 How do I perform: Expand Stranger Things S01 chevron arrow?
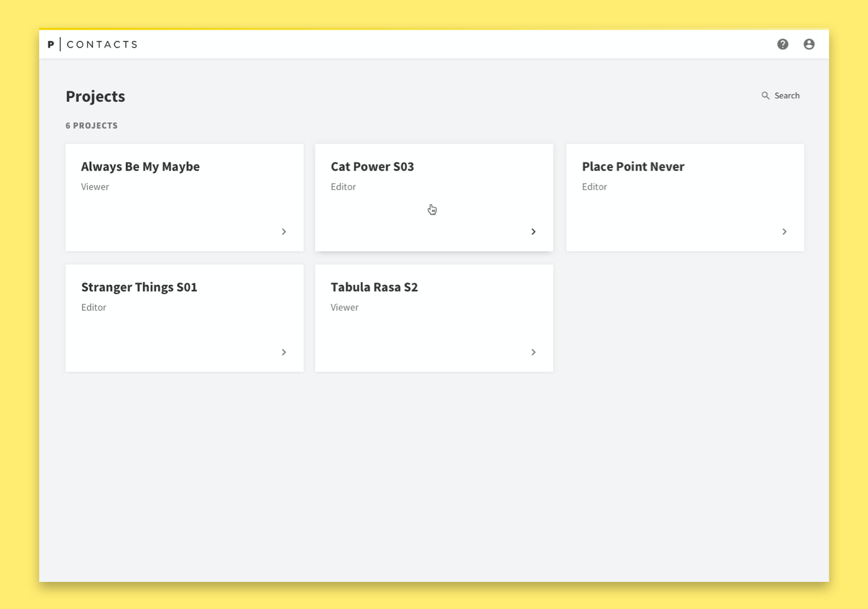tap(284, 352)
